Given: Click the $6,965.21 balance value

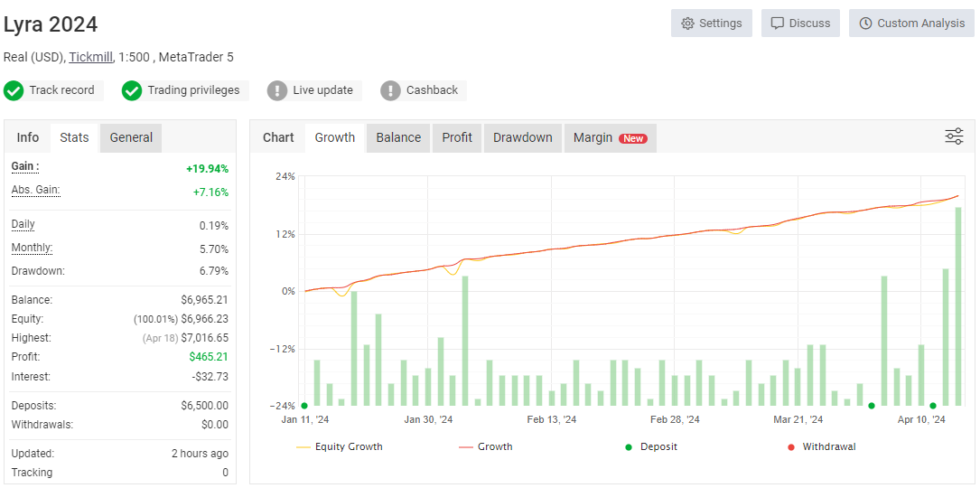Looking at the screenshot, I should pyautogui.click(x=205, y=300).
